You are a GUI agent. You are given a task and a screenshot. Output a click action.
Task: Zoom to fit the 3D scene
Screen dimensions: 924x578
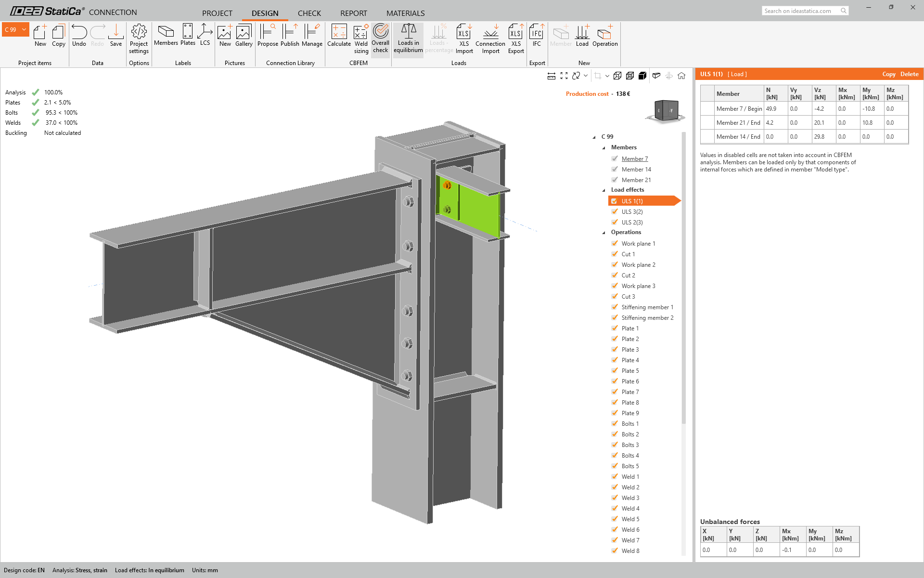pyautogui.click(x=564, y=76)
